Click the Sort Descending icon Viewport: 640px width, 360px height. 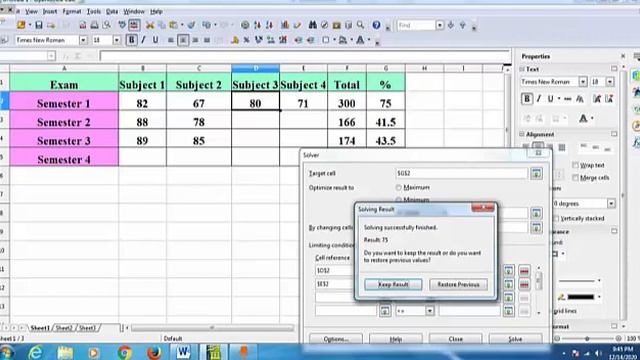269,25
